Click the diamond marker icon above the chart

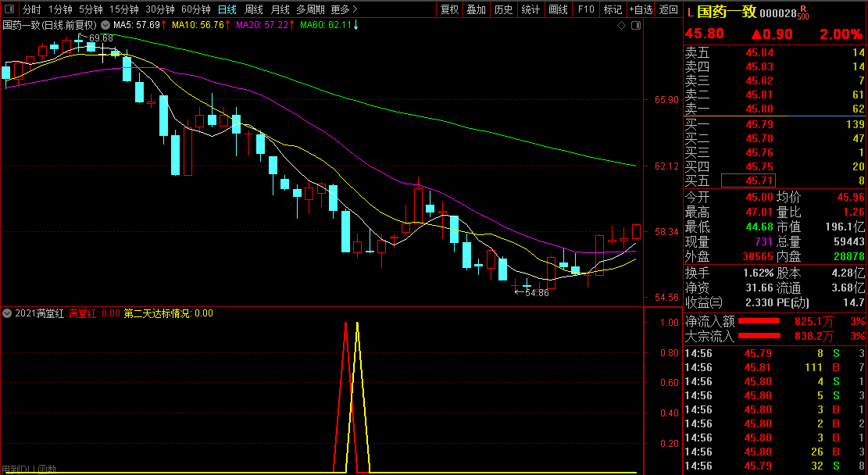click(x=621, y=26)
